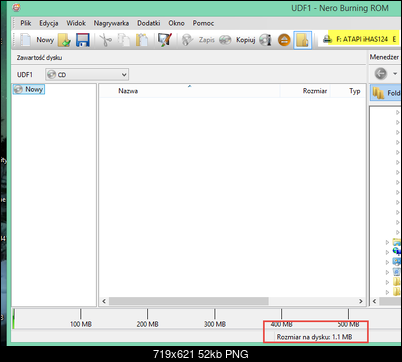Click left arrow of Menedżer tree scrollbar
402x362 pixels.
tap(374, 301)
